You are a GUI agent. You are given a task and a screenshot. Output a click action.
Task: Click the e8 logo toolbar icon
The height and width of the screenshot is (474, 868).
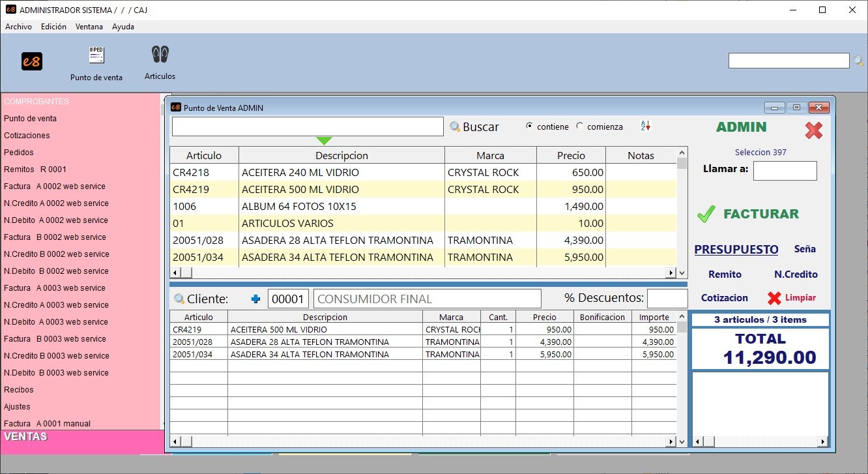(x=32, y=61)
